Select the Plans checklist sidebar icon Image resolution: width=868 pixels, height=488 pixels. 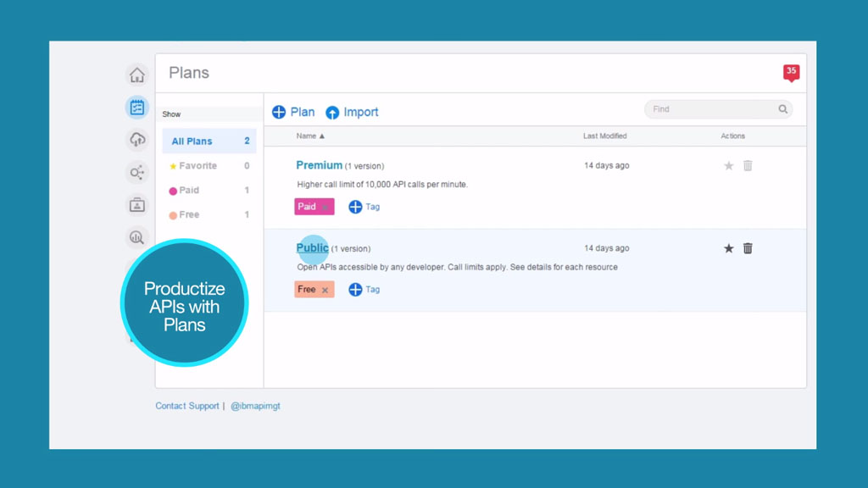point(137,108)
